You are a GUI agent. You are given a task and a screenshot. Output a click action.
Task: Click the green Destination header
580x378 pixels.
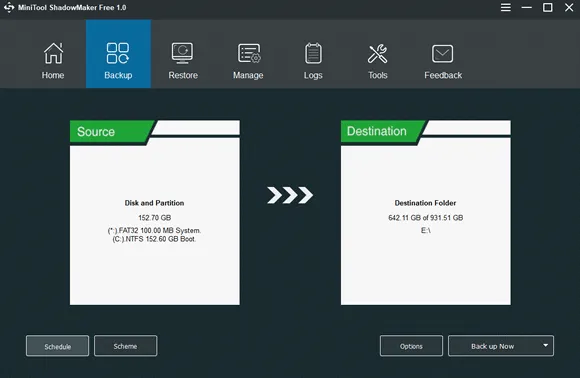(x=382, y=131)
